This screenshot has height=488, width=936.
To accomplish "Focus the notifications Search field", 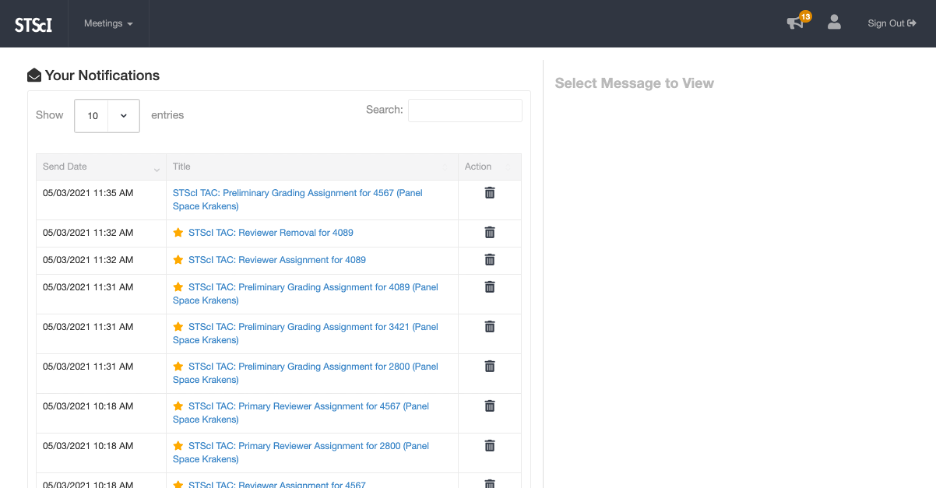I will click(x=465, y=110).
